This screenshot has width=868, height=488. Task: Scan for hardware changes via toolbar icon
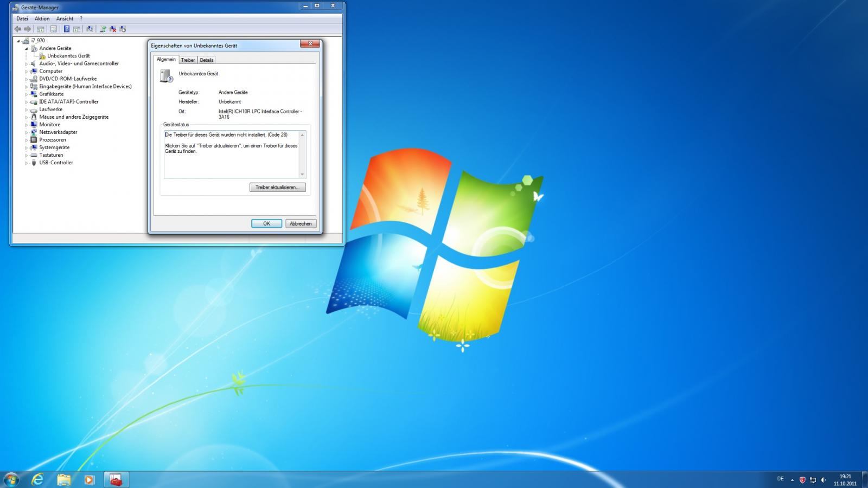(90, 29)
